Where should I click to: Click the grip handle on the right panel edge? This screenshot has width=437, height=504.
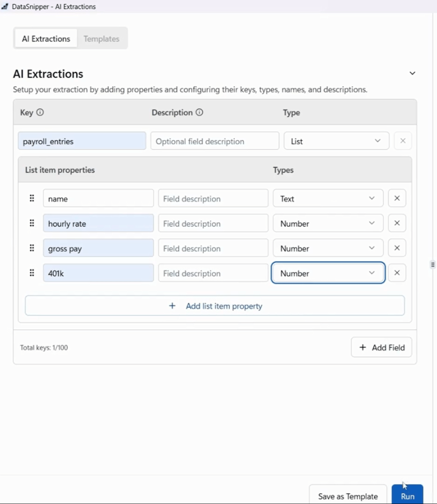432,264
